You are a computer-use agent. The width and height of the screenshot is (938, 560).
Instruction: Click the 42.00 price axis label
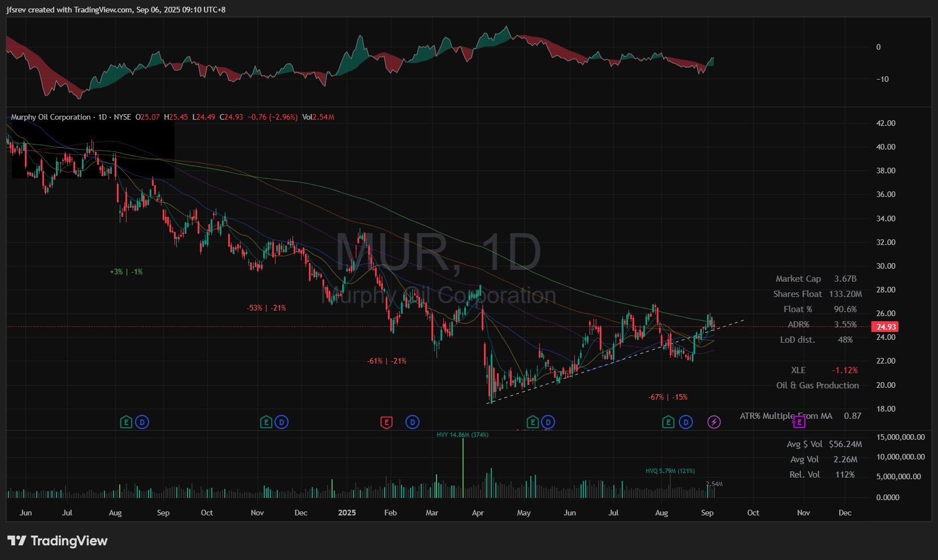[x=885, y=123]
